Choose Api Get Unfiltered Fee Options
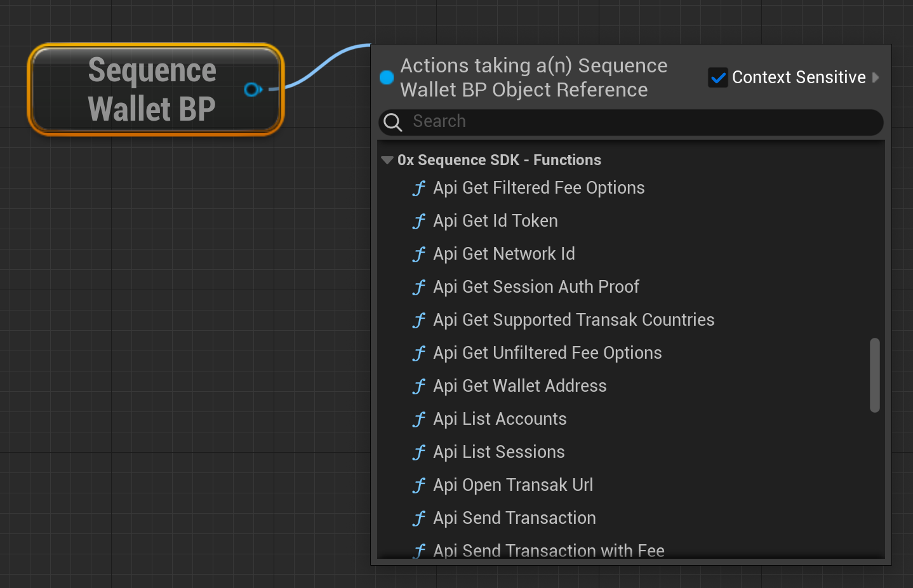The image size is (913, 588). [x=547, y=353]
